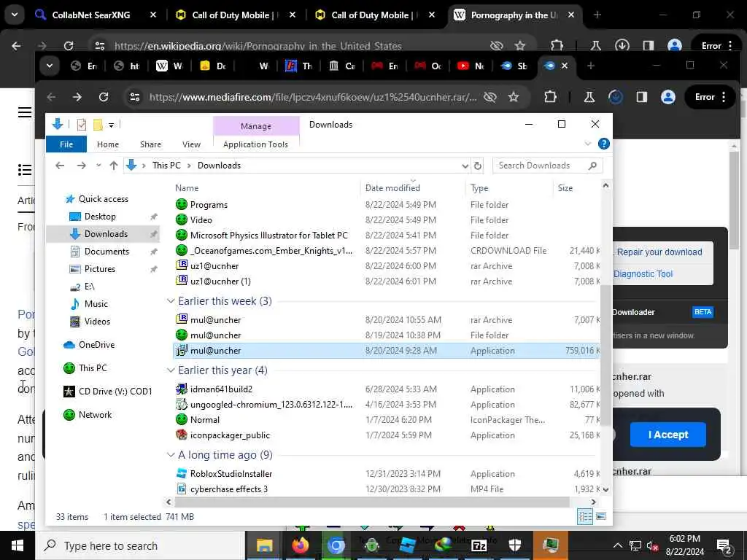Click the Windows Start button

18,545
